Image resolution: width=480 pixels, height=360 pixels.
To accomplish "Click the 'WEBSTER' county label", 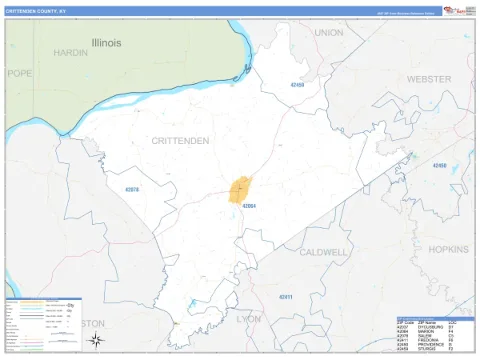I will tap(429, 79).
